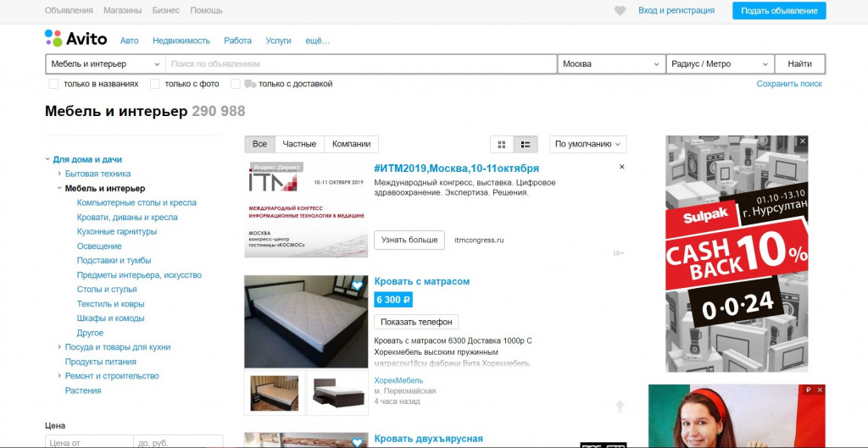This screenshot has width=868, height=448.
Task: Close the Sulpak cashback banner
Action: click(803, 141)
